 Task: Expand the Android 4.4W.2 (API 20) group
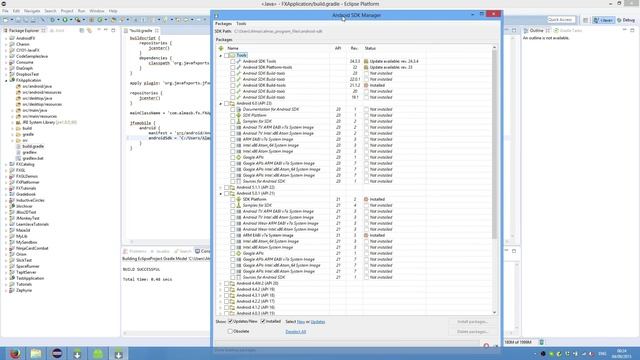pyautogui.click(x=221, y=283)
